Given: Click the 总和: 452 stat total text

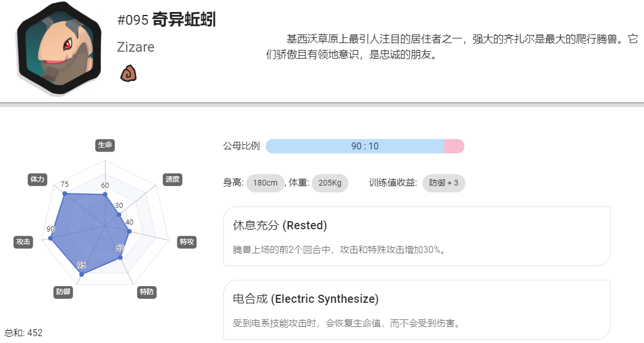Looking at the screenshot, I should pyautogui.click(x=24, y=333).
